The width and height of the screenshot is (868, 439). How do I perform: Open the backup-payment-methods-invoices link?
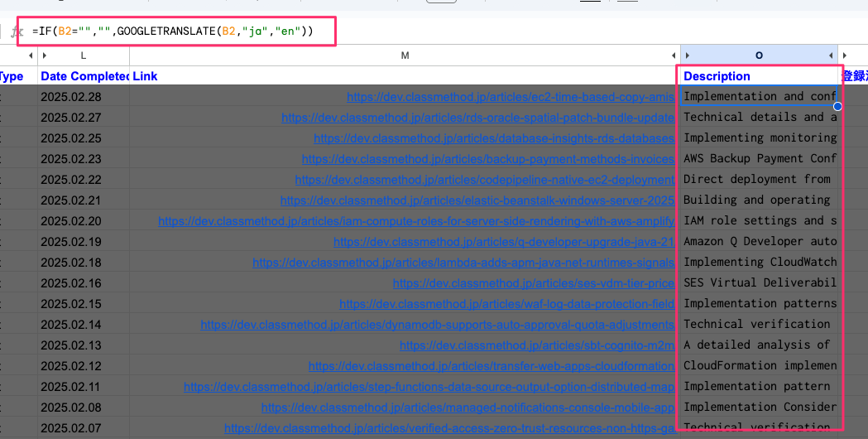point(487,159)
